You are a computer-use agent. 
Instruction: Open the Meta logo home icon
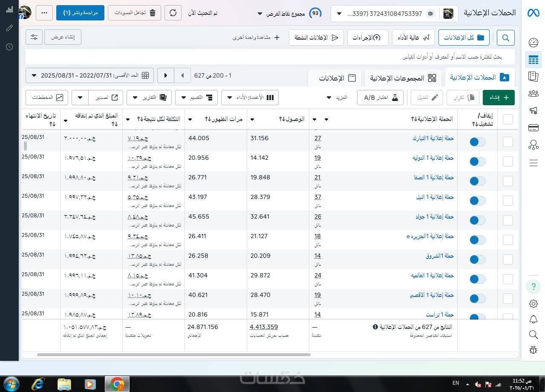click(x=533, y=13)
